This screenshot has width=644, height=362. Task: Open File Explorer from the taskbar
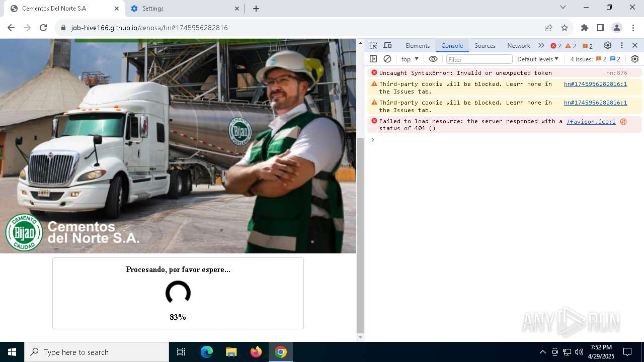click(231, 352)
